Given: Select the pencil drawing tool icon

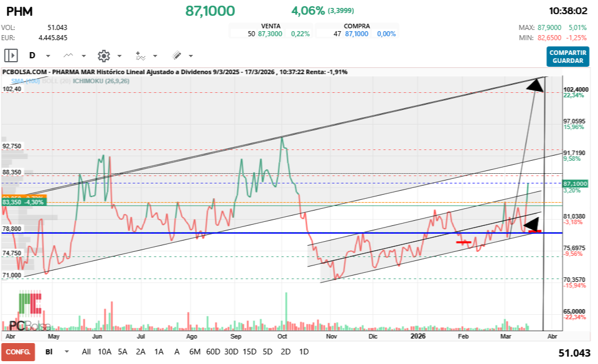Looking at the screenshot, I should (x=176, y=55).
